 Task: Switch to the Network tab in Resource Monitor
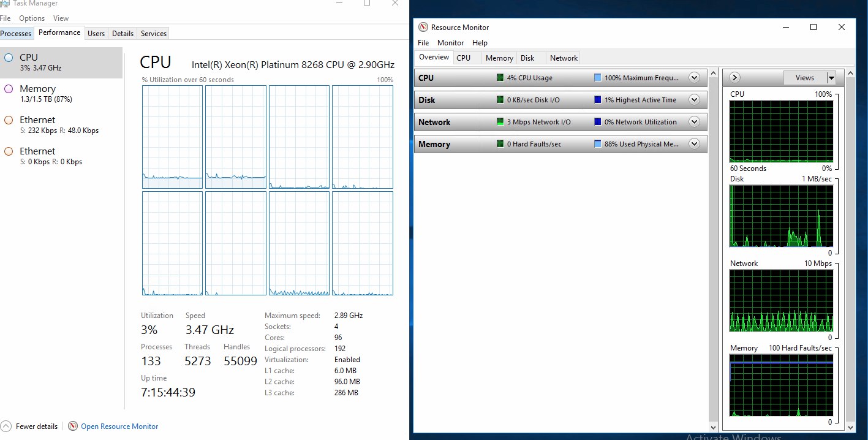pos(564,58)
